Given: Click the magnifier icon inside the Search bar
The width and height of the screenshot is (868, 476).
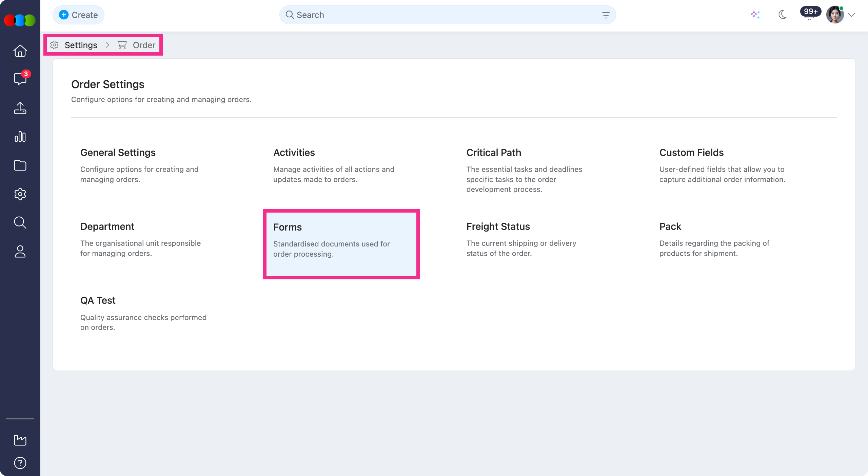Looking at the screenshot, I should pos(290,15).
